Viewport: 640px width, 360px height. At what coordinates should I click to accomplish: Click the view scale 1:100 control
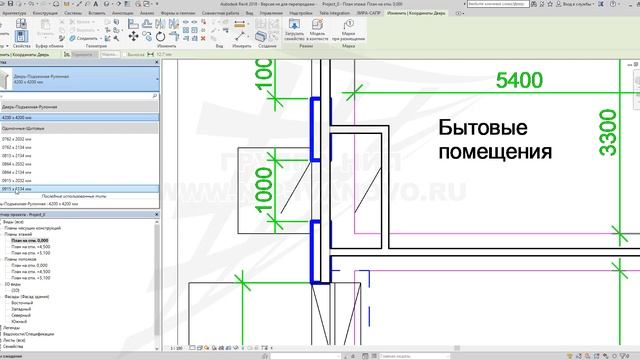[x=176, y=348]
